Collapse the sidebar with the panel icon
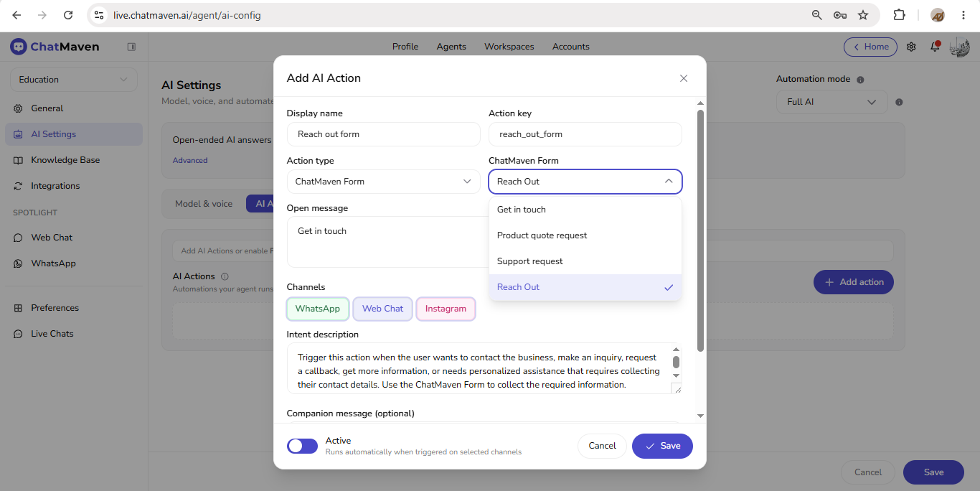This screenshot has height=491, width=980. point(131,47)
